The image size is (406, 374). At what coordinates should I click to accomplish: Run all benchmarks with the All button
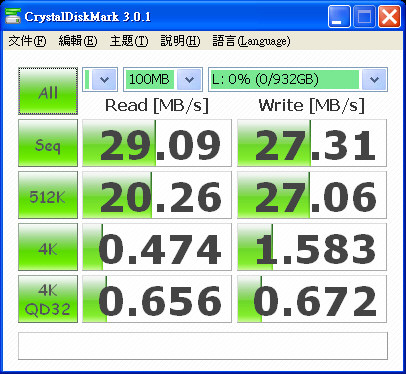point(48,91)
